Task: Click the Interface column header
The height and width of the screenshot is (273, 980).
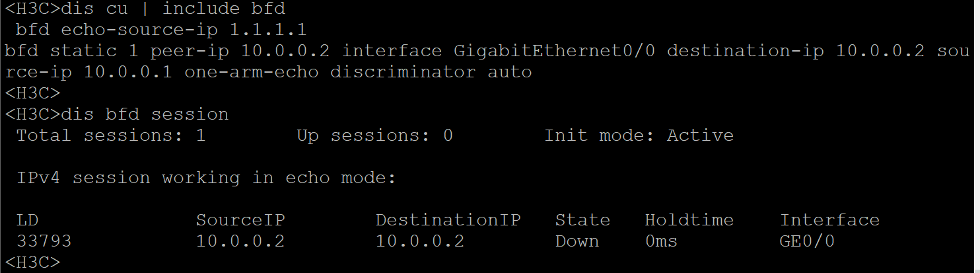Action: tap(829, 220)
